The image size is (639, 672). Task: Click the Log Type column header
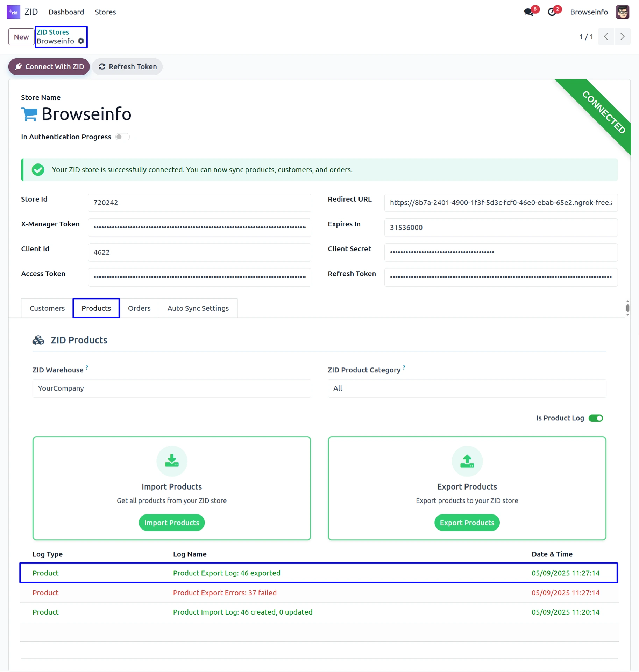48,554
